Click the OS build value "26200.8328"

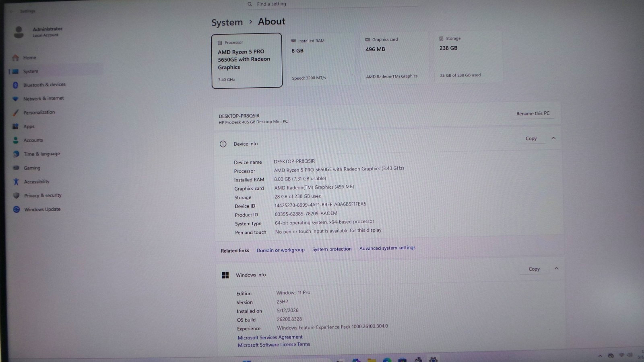[289, 319]
